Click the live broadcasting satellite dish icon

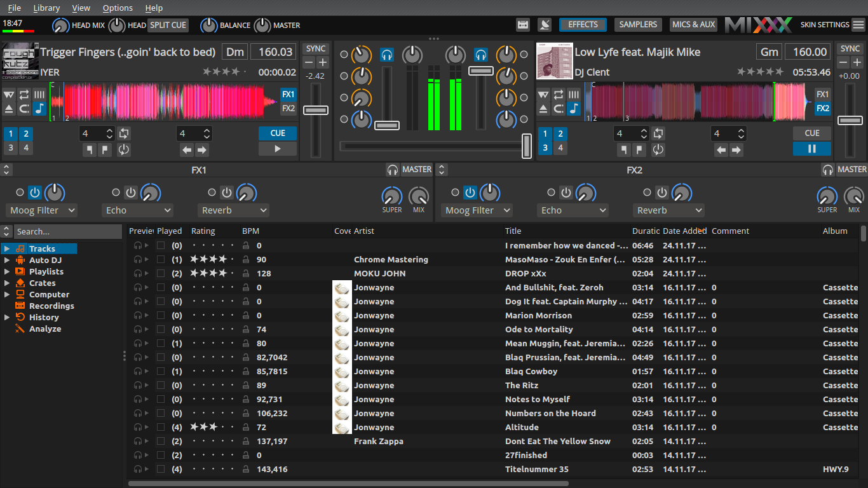click(544, 25)
